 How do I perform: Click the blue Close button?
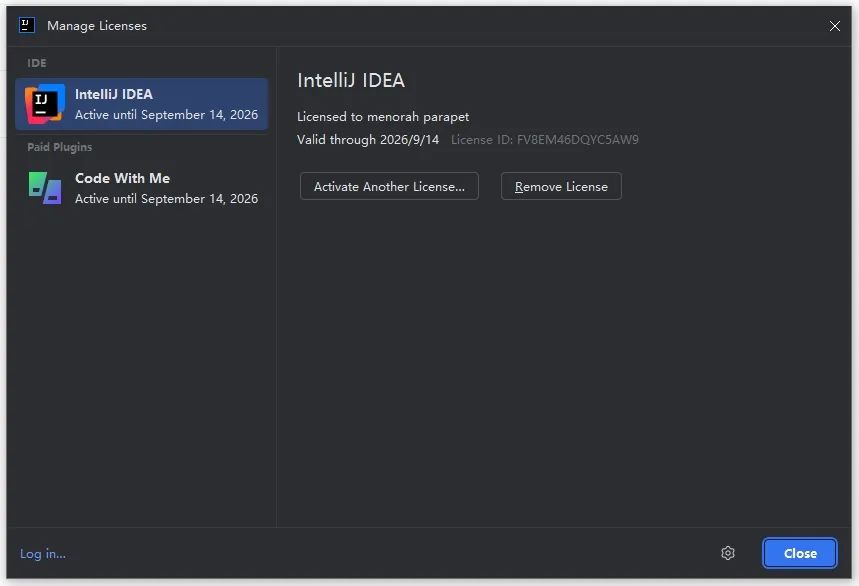point(799,553)
